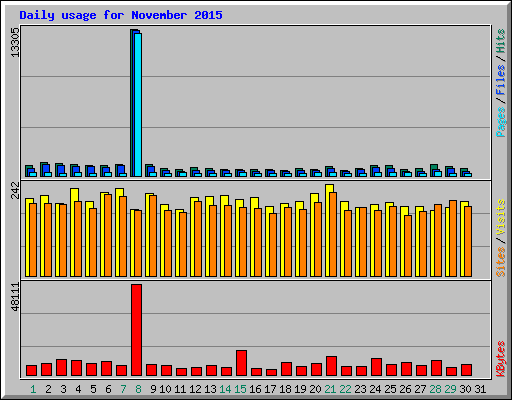Click the green day label 7
The height and width of the screenshot is (400, 512).
tap(123, 389)
